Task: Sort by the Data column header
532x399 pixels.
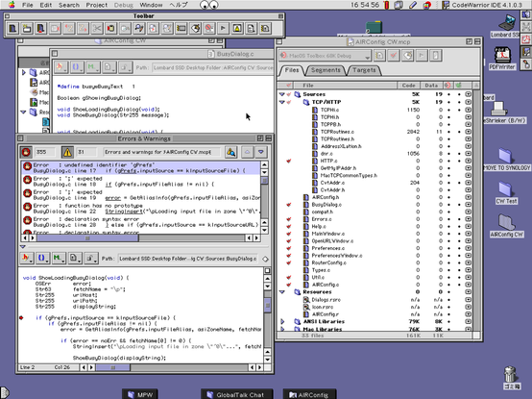Action: pyautogui.click(x=431, y=86)
